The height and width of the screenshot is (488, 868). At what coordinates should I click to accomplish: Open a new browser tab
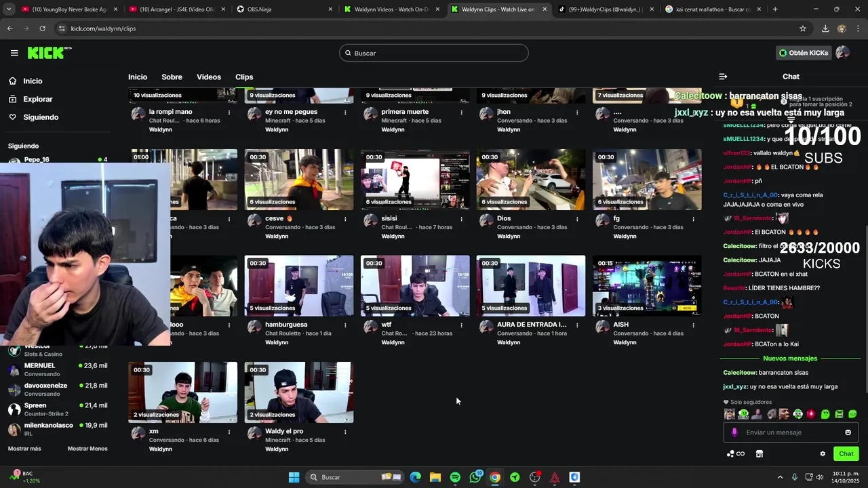[775, 9]
